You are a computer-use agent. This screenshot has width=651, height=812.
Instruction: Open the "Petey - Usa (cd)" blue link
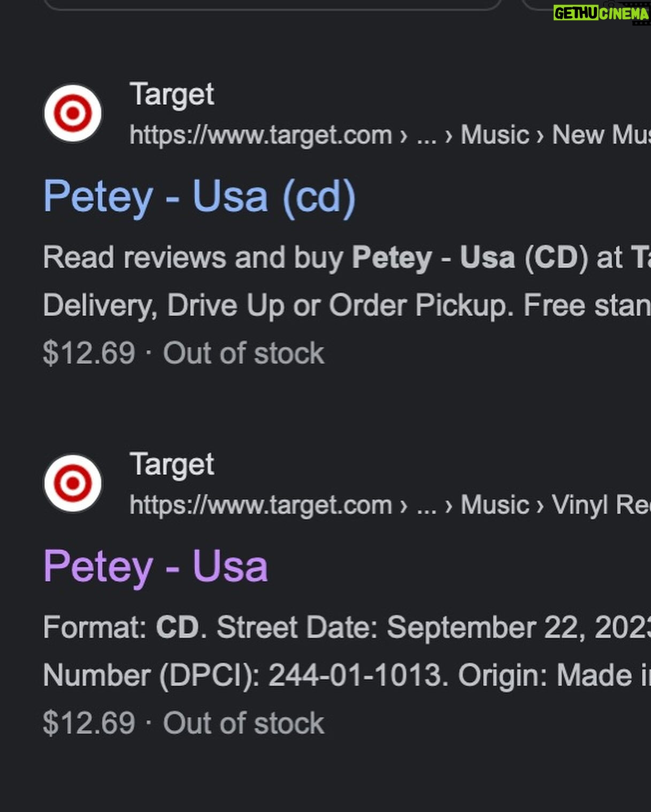[200, 197]
